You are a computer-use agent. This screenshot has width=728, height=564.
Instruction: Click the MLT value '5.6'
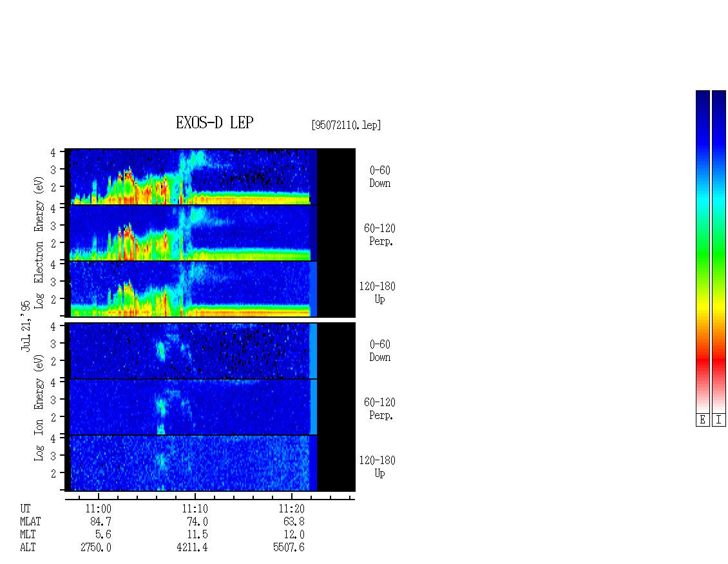coord(104,534)
